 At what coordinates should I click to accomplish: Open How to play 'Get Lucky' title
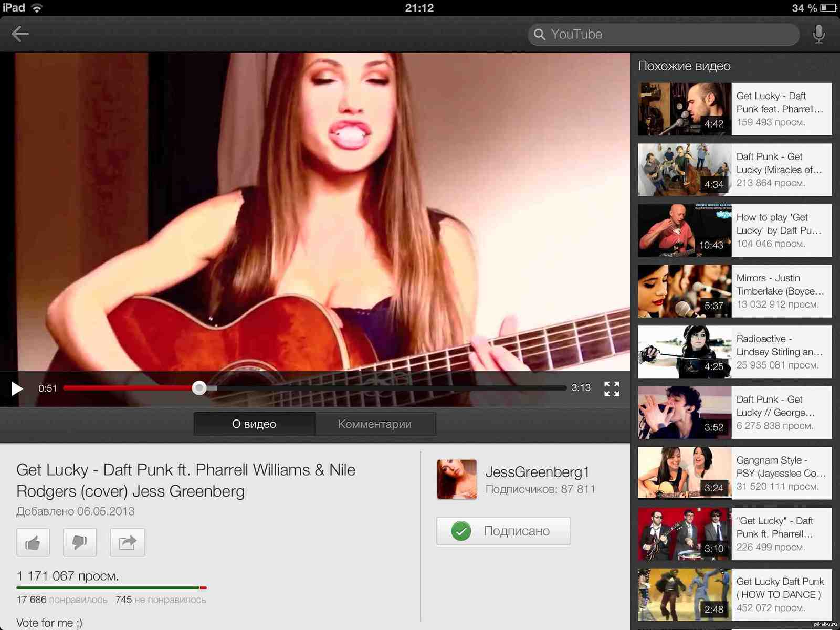click(779, 224)
